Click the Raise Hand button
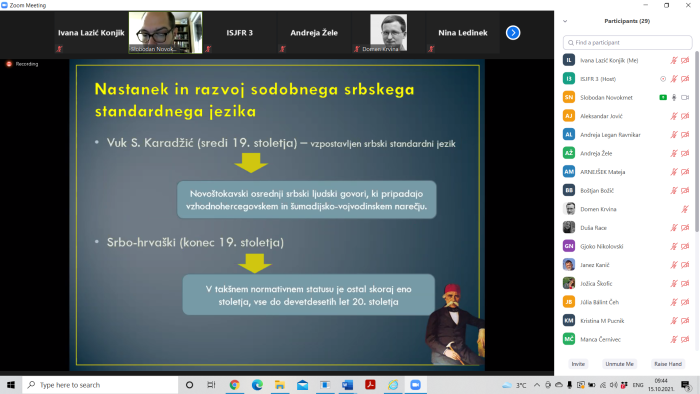This screenshot has height=394, width=700. click(668, 364)
